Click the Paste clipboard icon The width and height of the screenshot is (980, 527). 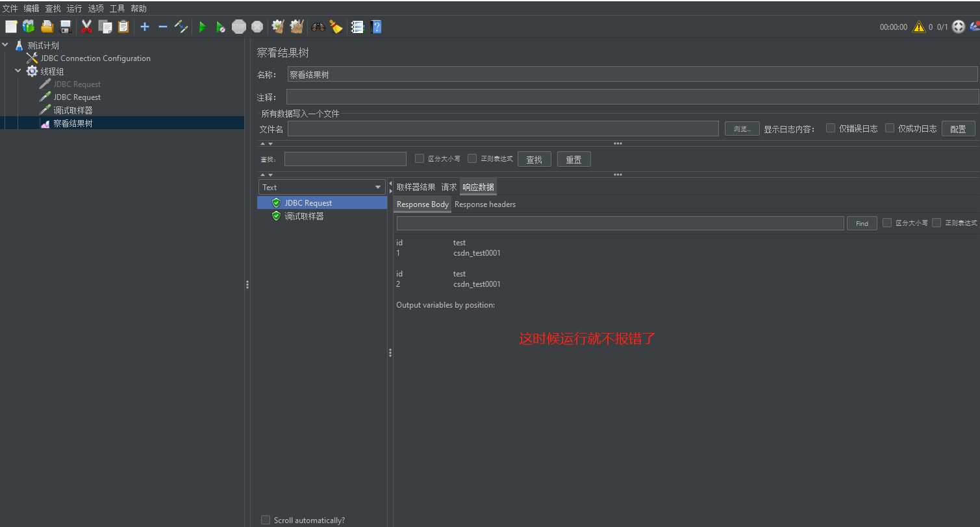point(123,27)
